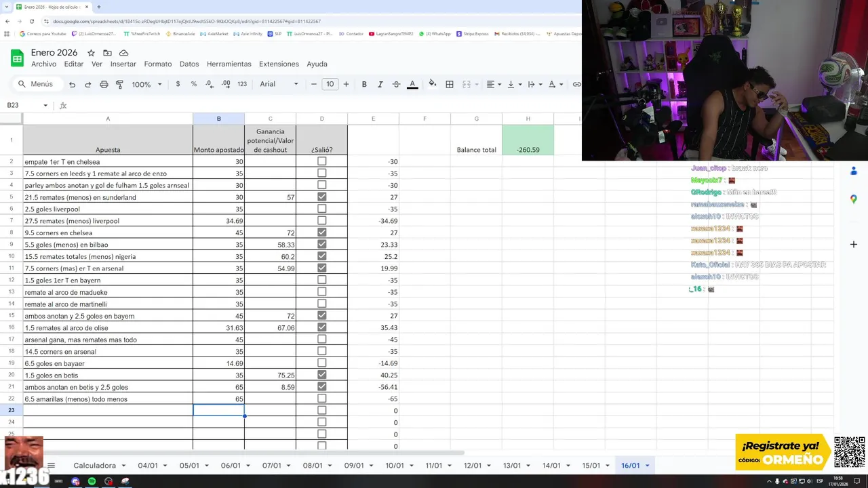Viewport: 868px width, 488px height.
Task: Increase font size with plus
Action: pos(346,84)
